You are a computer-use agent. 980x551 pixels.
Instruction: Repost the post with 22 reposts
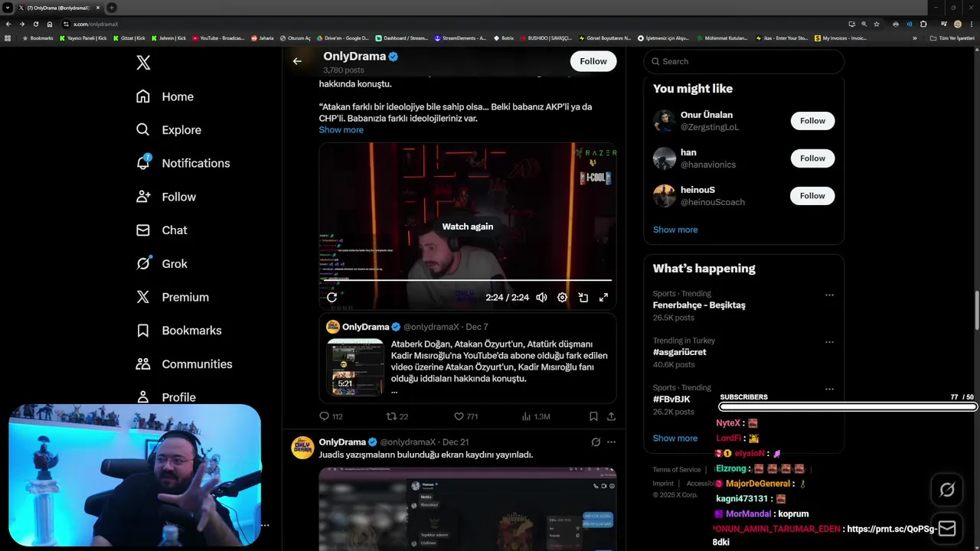tap(397, 416)
